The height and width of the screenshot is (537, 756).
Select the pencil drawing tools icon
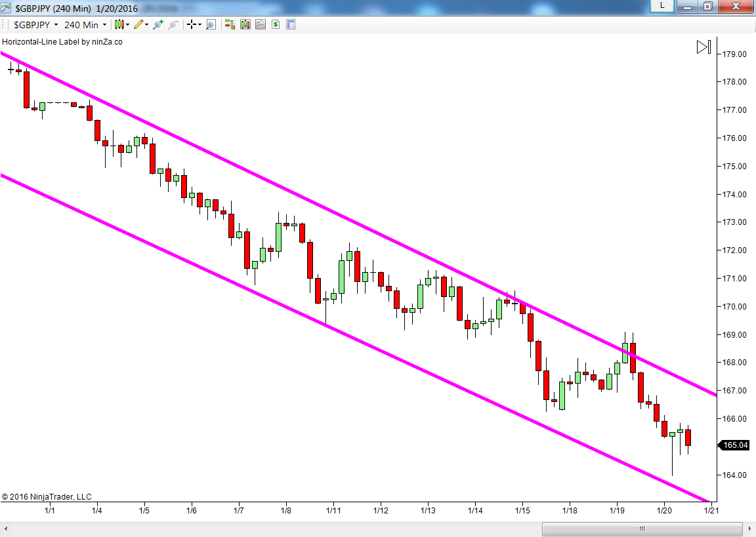click(x=138, y=24)
